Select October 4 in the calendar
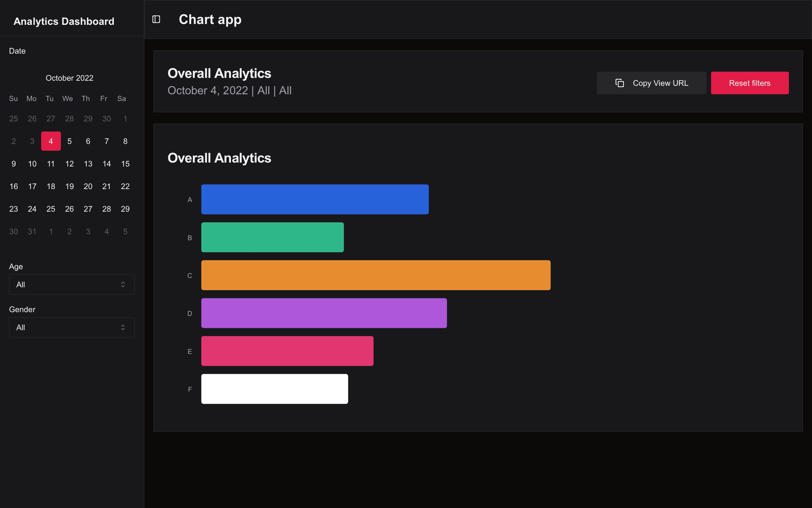The height and width of the screenshot is (508, 812). pyautogui.click(x=51, y=141)
